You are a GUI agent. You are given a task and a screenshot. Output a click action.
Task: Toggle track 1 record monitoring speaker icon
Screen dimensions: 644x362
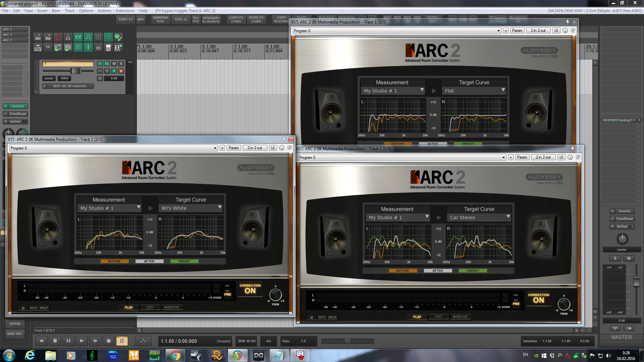click(114, 71)
